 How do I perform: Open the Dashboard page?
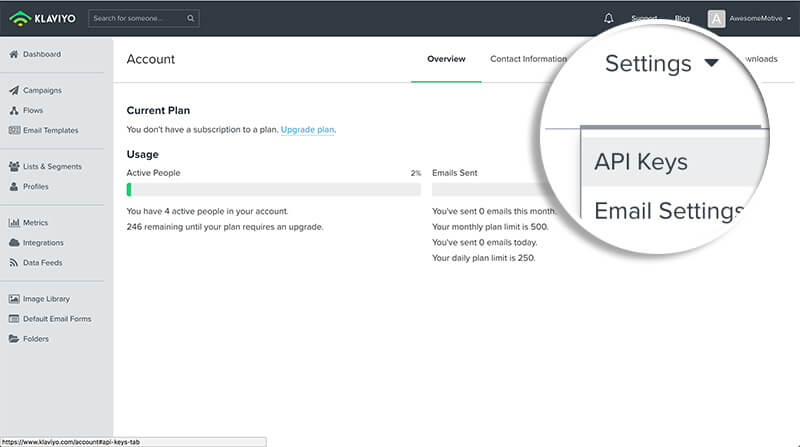pyautogui.click(x=42, y=54)
